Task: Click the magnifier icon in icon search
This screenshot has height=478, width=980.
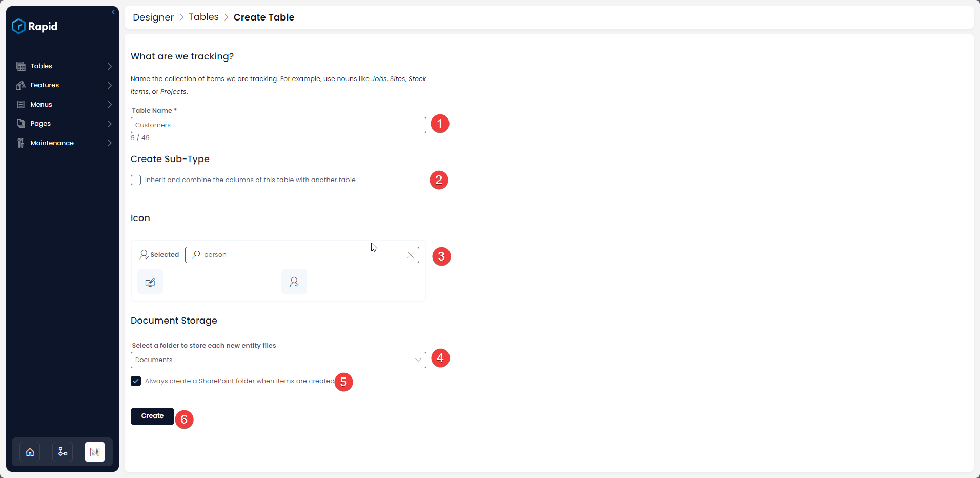Action: [x=196, y=254]
